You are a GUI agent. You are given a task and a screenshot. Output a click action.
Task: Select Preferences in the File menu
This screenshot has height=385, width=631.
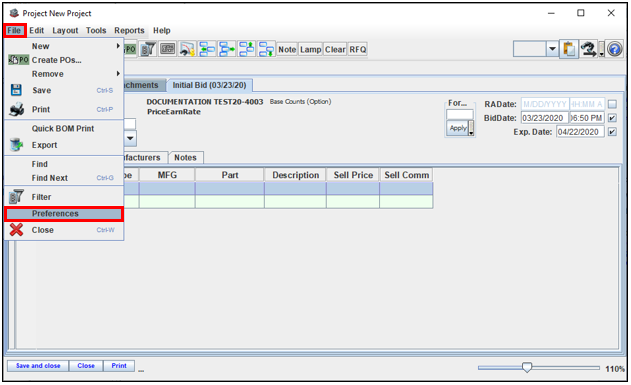coord(64,214)
